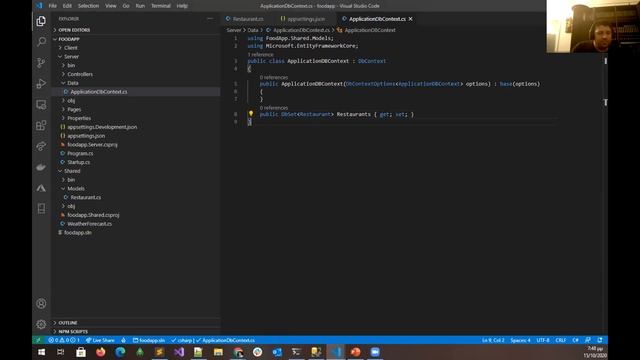The width and height of the screenshot is (640, 360).
Task: Change the C# language mode
Action: [x=575, y=340]
